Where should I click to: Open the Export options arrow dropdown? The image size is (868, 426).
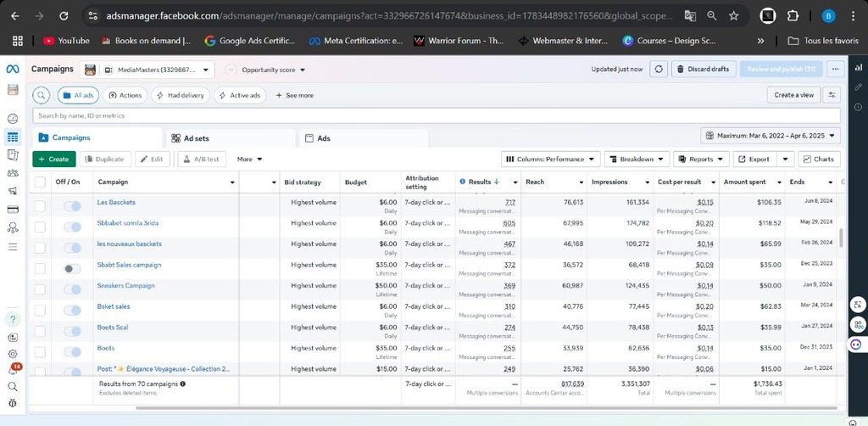pyautogui.click(x=786, y=159)
